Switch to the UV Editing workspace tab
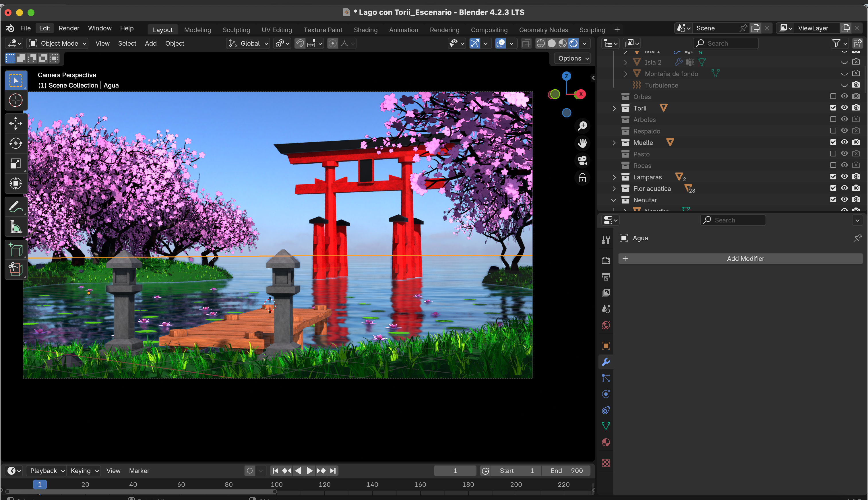 pos(277,30)
